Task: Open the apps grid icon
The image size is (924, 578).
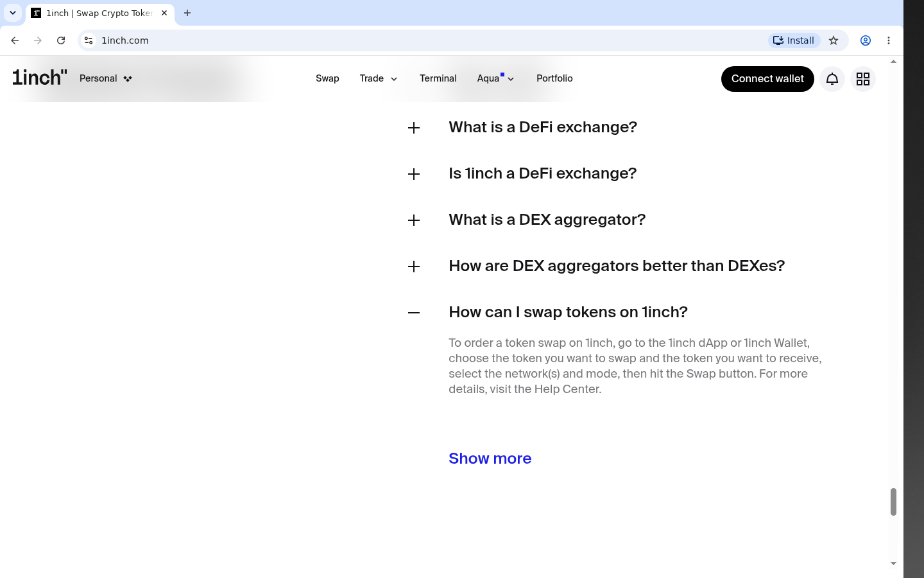Action: tap(863, 79)
